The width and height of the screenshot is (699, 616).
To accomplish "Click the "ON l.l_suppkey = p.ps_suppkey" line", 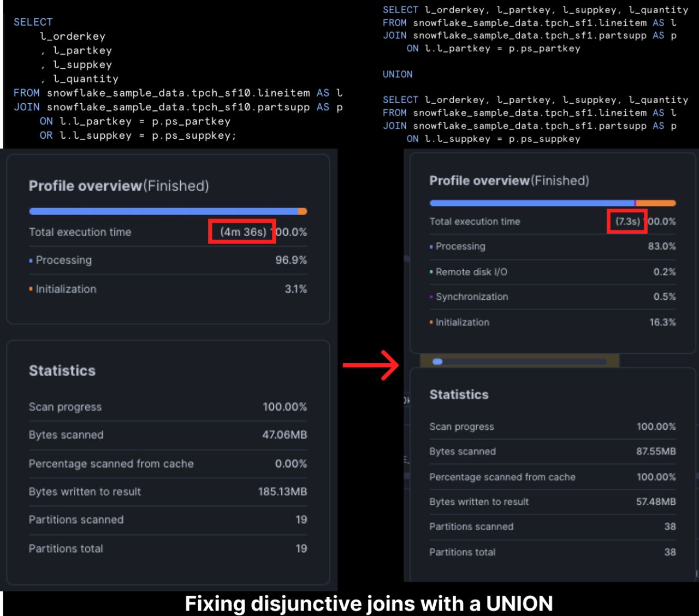I will point(493,139).
